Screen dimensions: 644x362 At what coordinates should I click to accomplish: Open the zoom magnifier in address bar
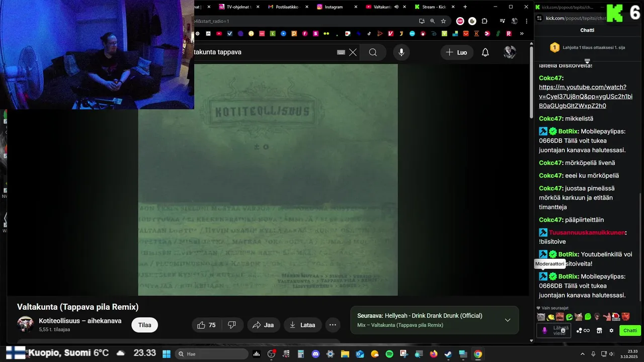[432, 21]
